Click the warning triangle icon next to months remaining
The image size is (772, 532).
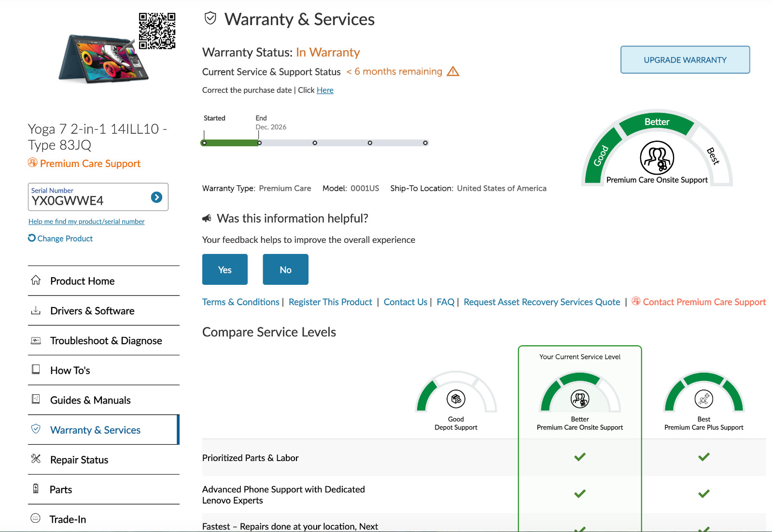tap(453, 71)
